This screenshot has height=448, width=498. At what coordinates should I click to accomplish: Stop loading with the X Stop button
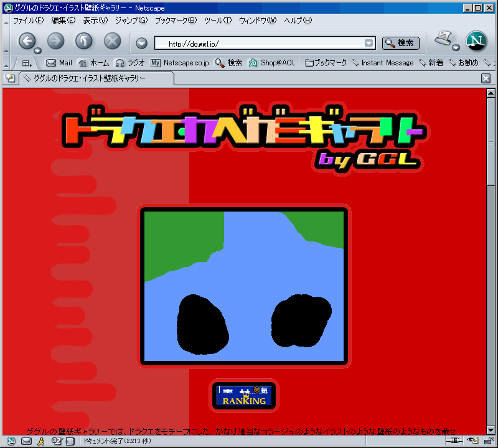[113, 41]
